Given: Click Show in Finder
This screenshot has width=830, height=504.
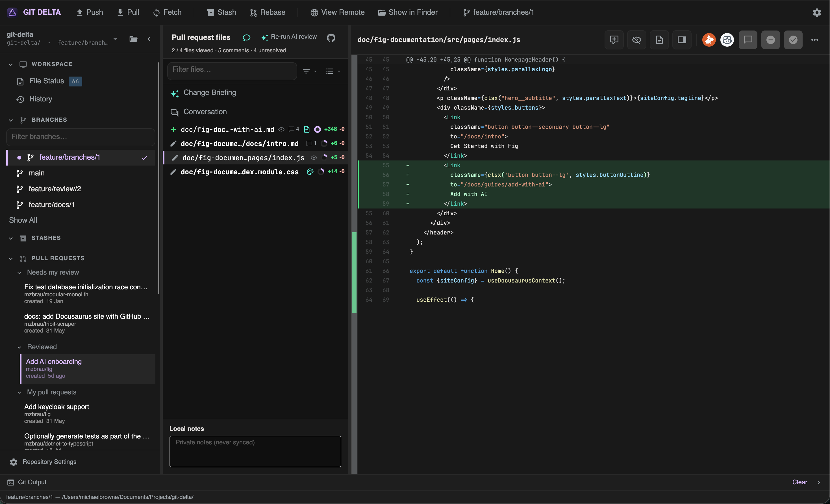Looking at the screenshot, I should click(408, 12).
